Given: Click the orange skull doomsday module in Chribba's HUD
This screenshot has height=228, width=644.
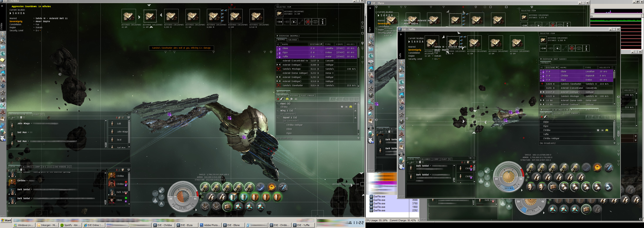Looking at the screenshot, I should (272, 187).
